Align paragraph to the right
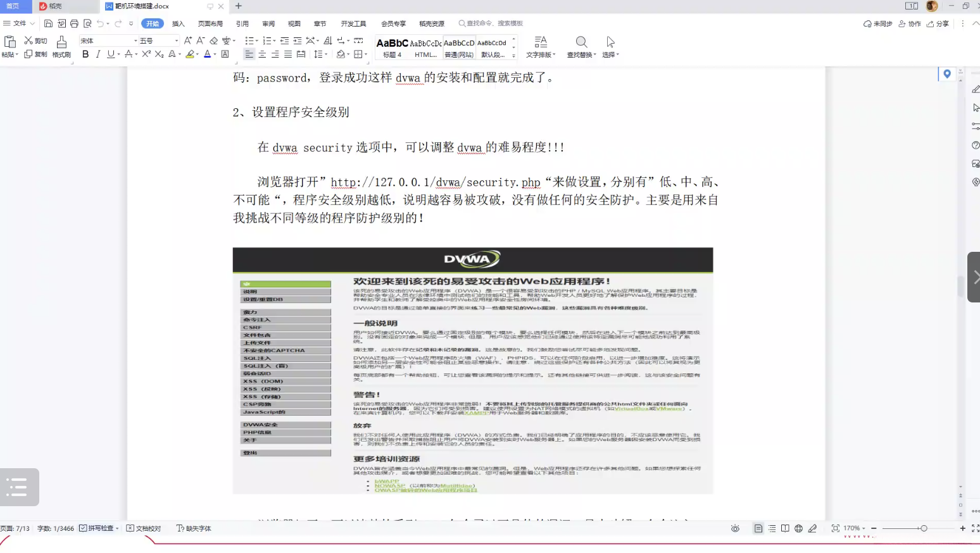The width and height of the screenshot is (980, 553). click(x=275, y=54)
